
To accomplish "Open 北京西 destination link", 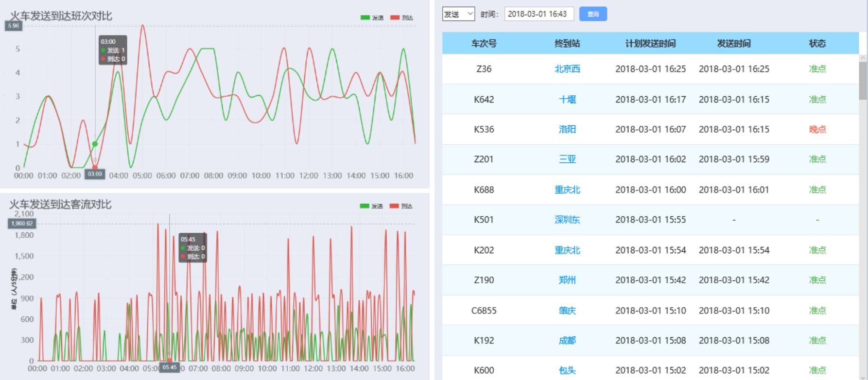I will (x=567, y=69).
